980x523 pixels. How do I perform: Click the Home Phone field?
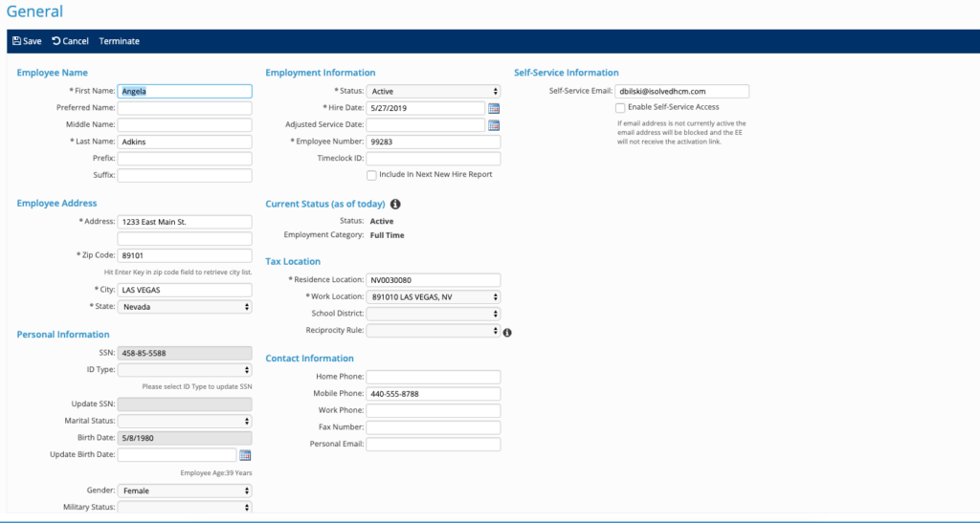pyautogui.click(x=434, y=377)
